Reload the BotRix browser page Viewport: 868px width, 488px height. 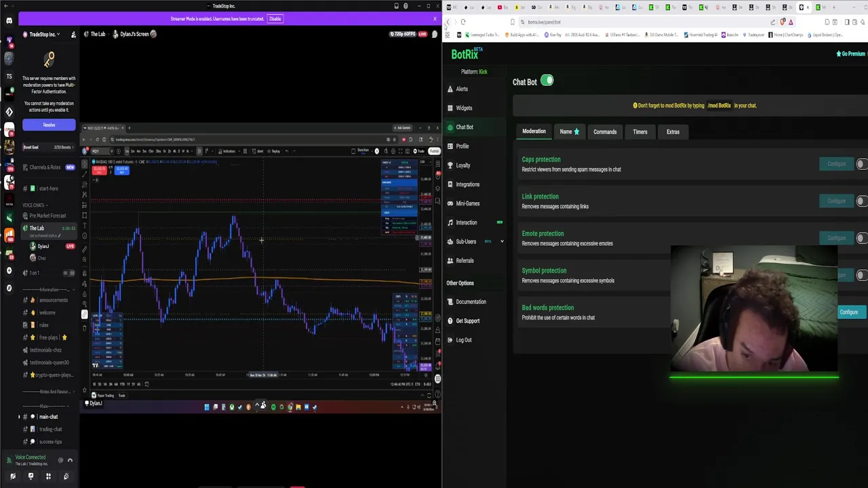pos(463,22)
